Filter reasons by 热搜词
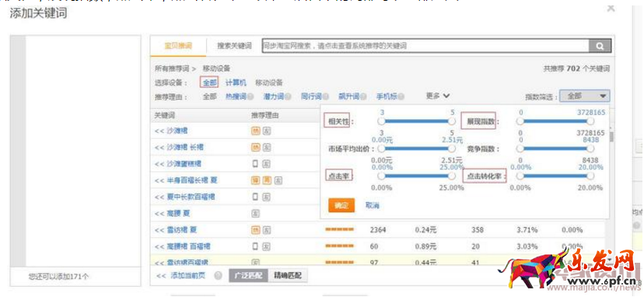644x297 pixels. (236, 96)
